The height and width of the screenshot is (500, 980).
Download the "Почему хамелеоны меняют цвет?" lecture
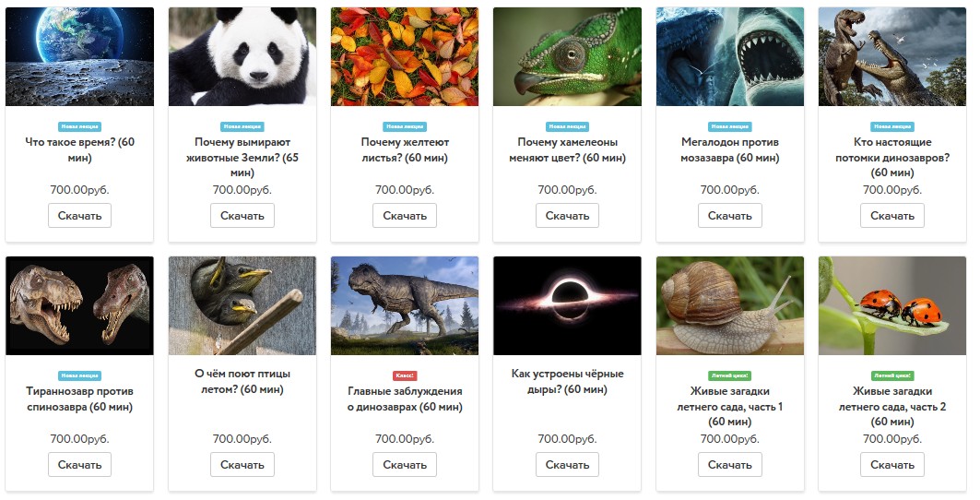pos(567,216)
